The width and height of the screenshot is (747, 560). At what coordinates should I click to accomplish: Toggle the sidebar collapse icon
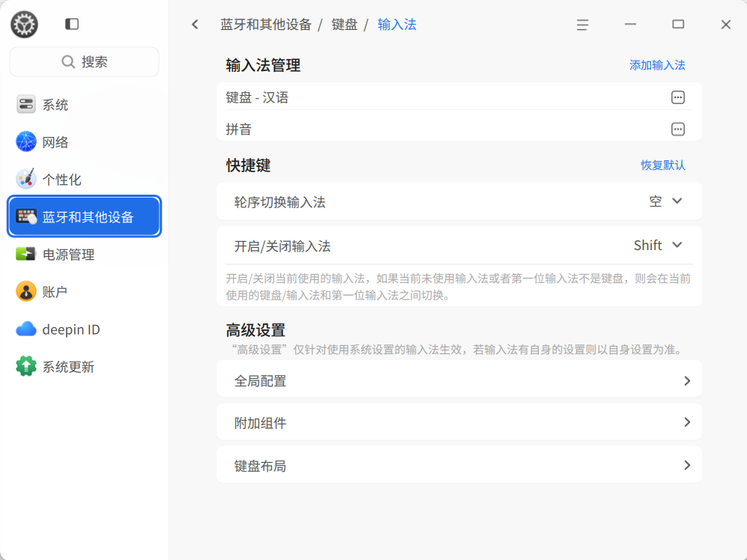[x=71, y=23]
